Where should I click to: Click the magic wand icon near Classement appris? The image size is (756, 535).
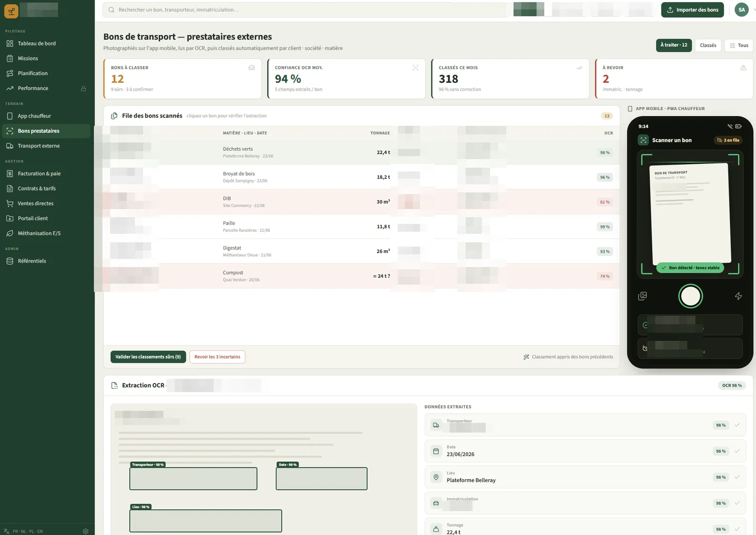tap(526, 357)
